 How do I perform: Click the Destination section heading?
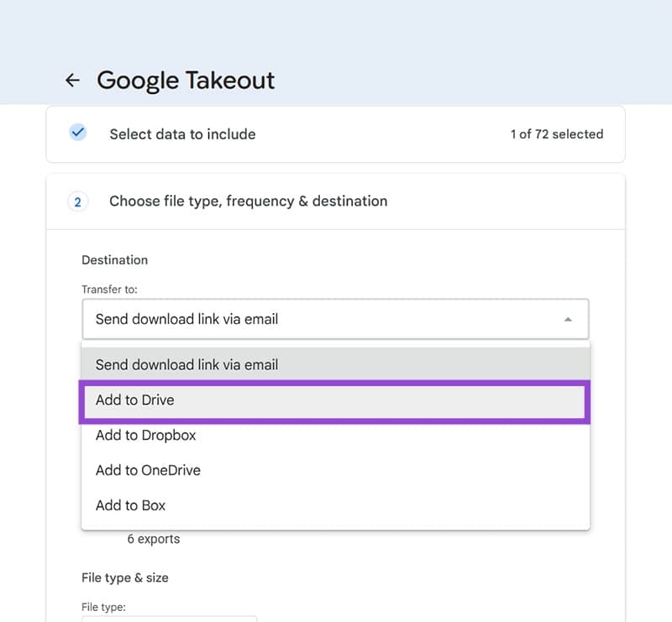click(x=114, y=260)
